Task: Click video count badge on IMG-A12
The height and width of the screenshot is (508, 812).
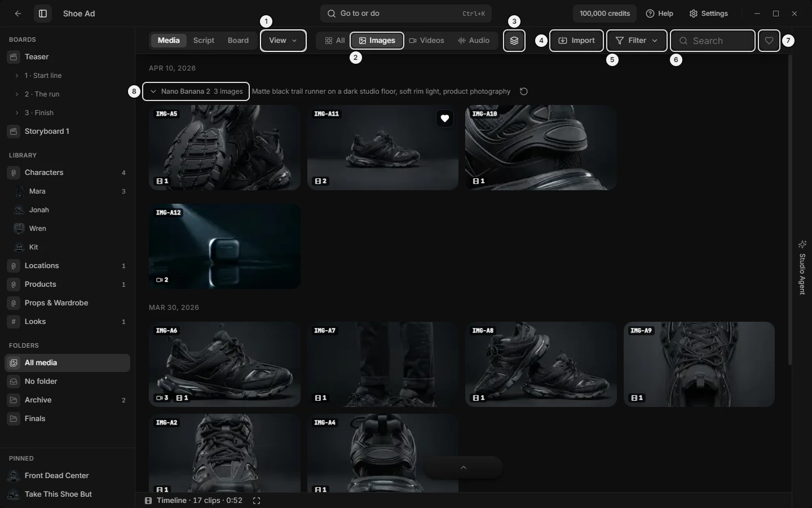Action: (x=162, y=280)
